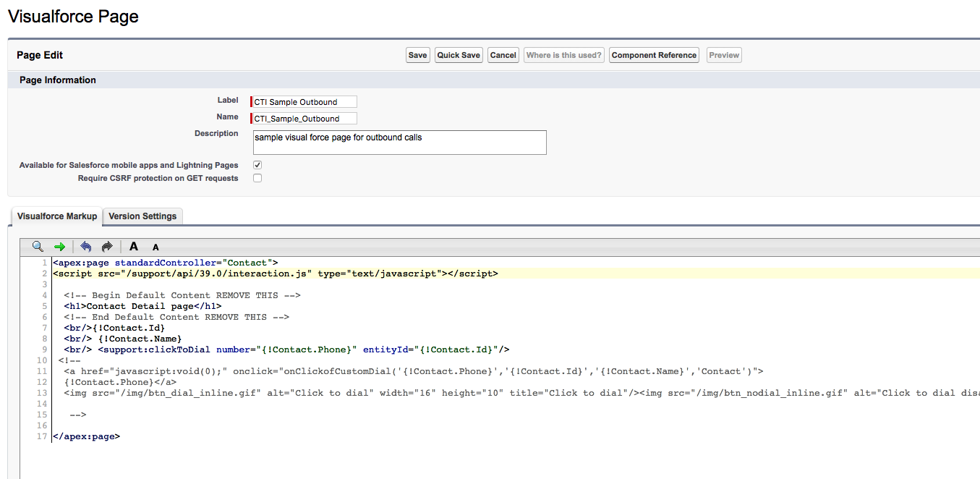Click the img btn_dial_inline.gif line
980x479 pixels.
521,393
